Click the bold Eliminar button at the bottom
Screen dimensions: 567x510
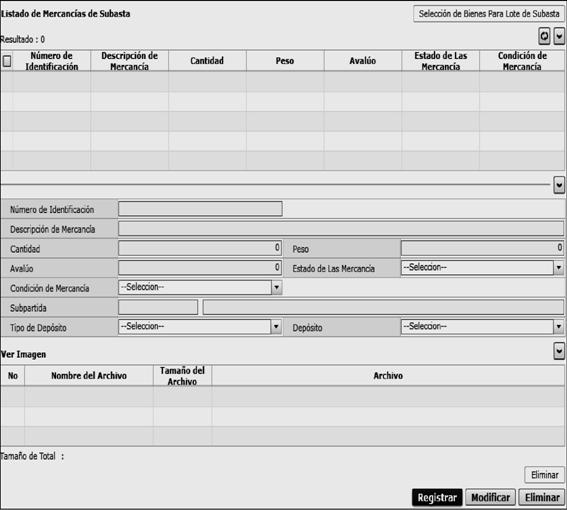click(542, 498)
